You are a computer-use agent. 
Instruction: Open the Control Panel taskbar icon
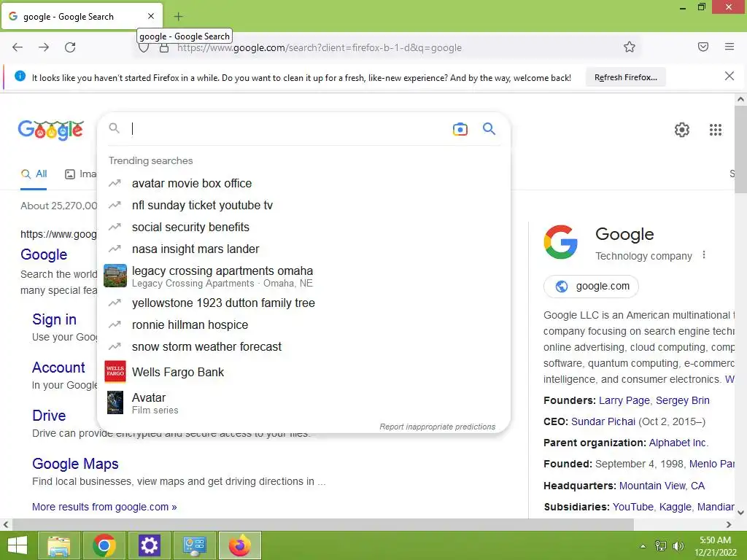click(x=194, y=545)
